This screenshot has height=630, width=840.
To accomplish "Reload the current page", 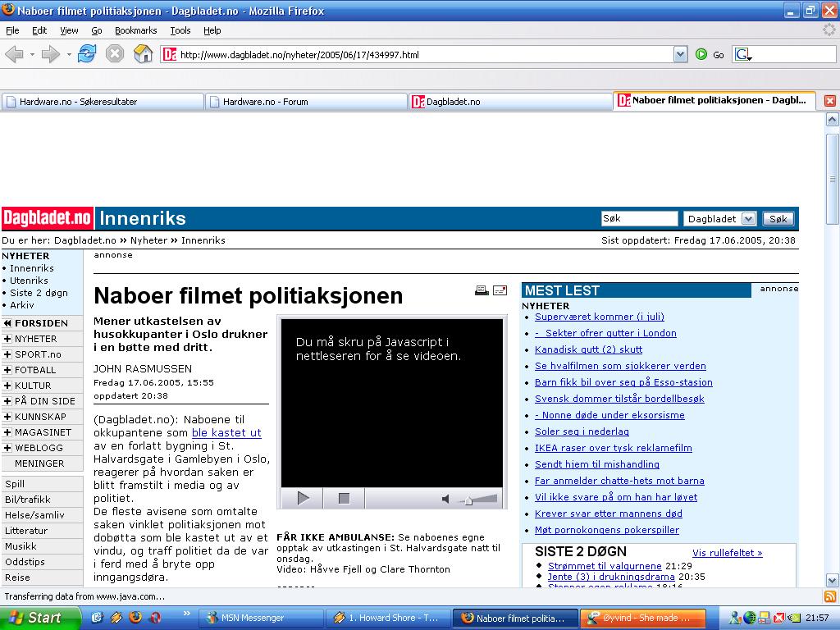I will pos(87,53).
